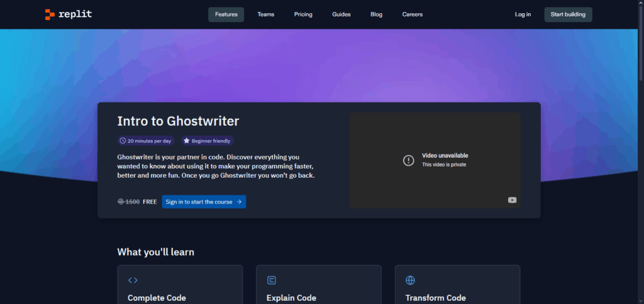644x304 pixels.
Task: Click the YouTube logo in the video player
Action: click(x=512, y=200)
